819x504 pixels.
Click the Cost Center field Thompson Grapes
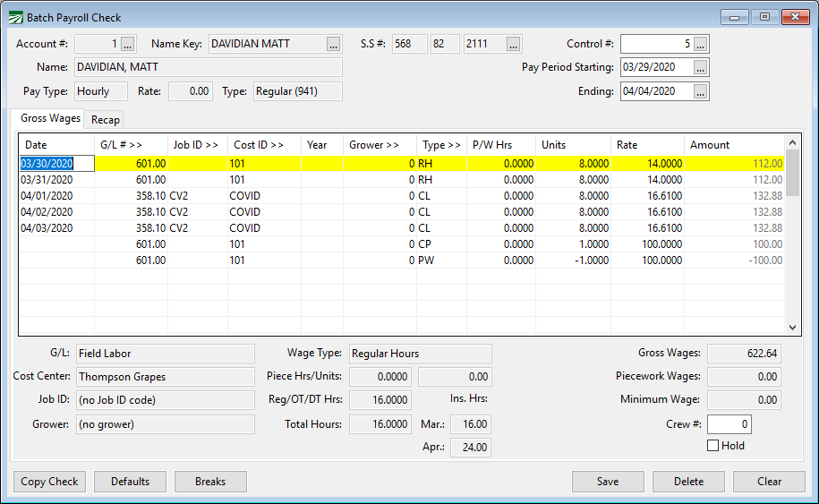(x=165, y=377)
